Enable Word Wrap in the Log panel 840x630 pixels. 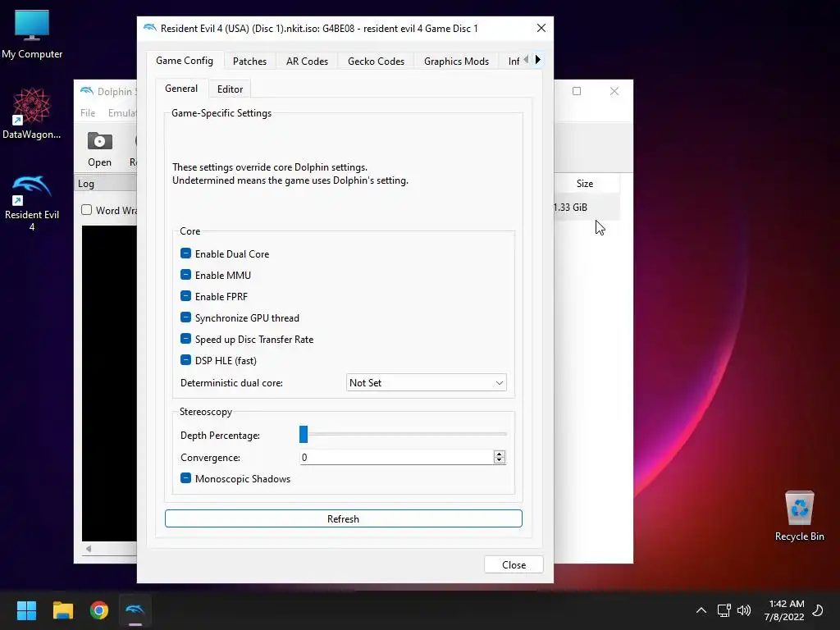[x=87, y=210]
